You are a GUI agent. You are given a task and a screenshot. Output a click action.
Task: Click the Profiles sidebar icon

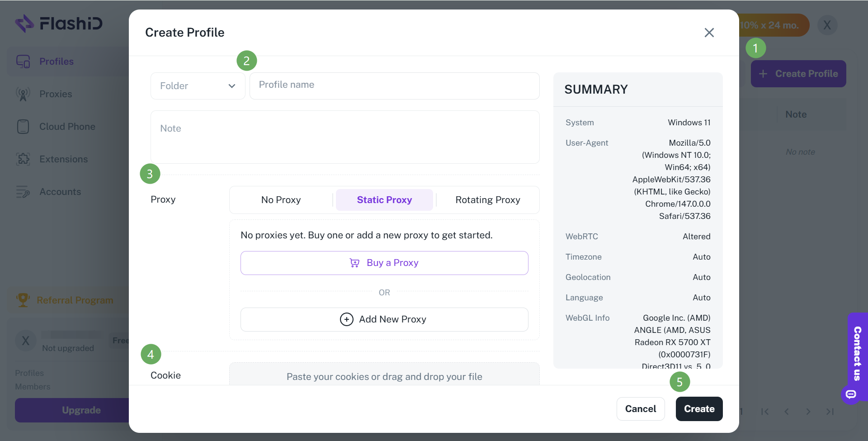[23, 62]
